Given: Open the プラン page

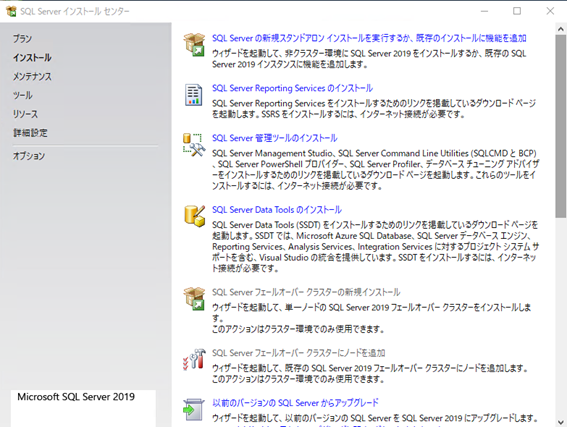Looking at the screenshot, I should click(x=22, y=39).
